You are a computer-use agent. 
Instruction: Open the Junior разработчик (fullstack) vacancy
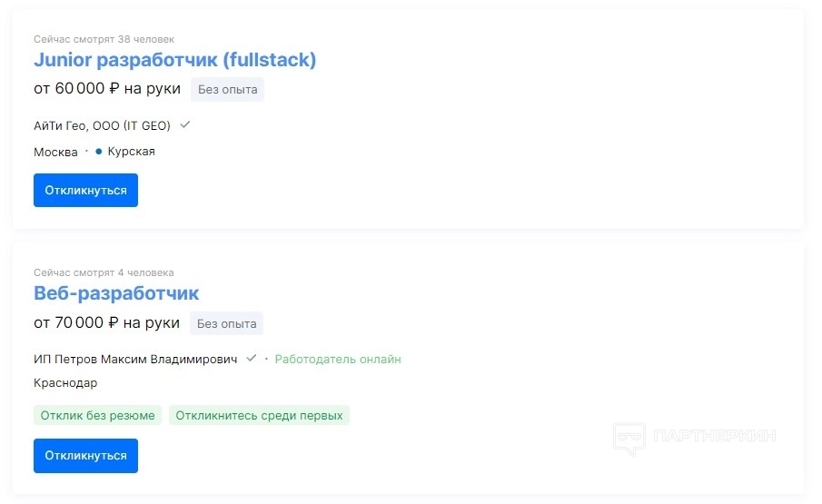174,60
